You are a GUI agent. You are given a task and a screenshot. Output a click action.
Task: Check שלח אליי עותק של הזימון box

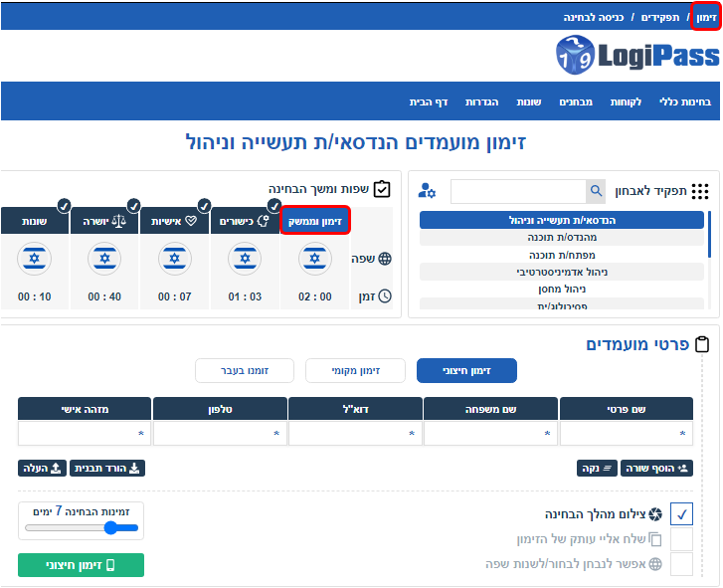pyautogui.click(x=681, y=539)
